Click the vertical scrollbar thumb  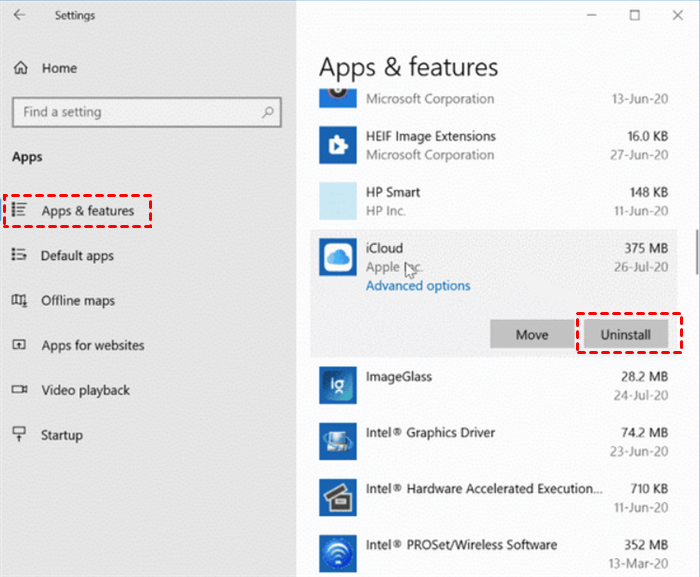click(697, 252)
